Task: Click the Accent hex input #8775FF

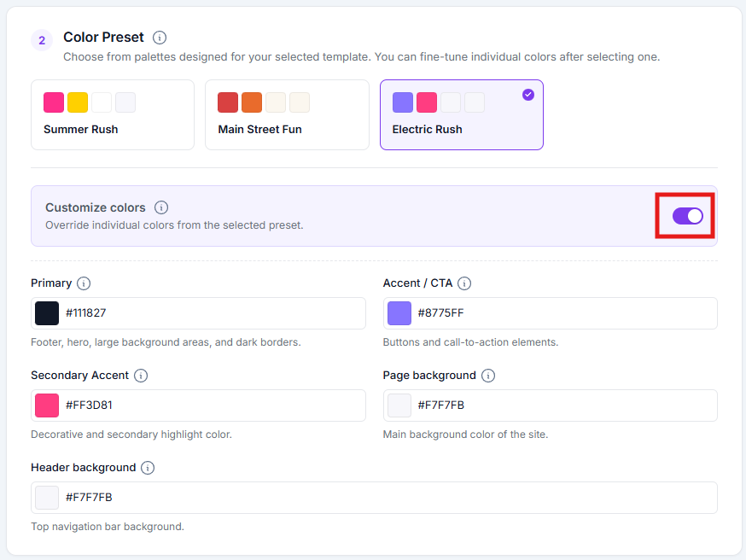Action: 551,313
